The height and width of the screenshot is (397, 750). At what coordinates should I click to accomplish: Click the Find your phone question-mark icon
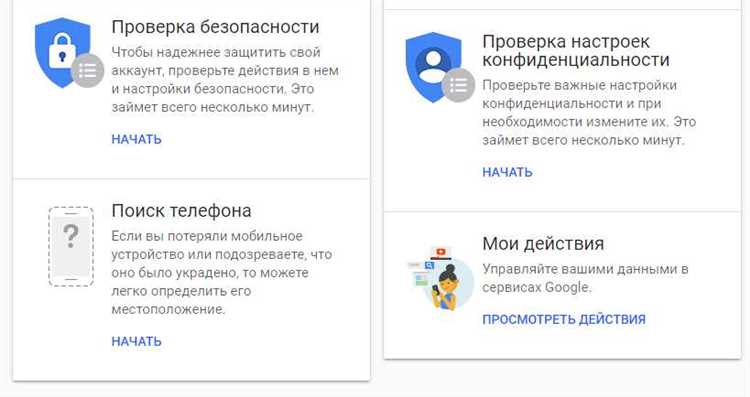pos(71,246)
